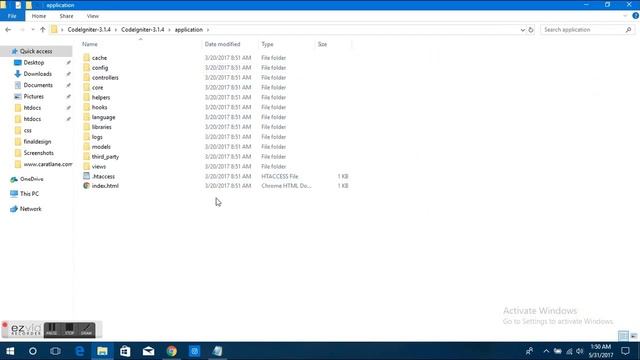Select the helpers folder
Image resolution: width=640 pixels, height=360 pixels.
pyautogui.click(x=100, y=97)
